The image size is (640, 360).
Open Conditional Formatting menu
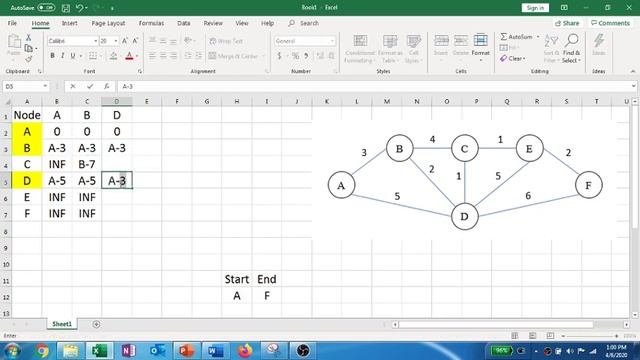click(x=360, y=49)
